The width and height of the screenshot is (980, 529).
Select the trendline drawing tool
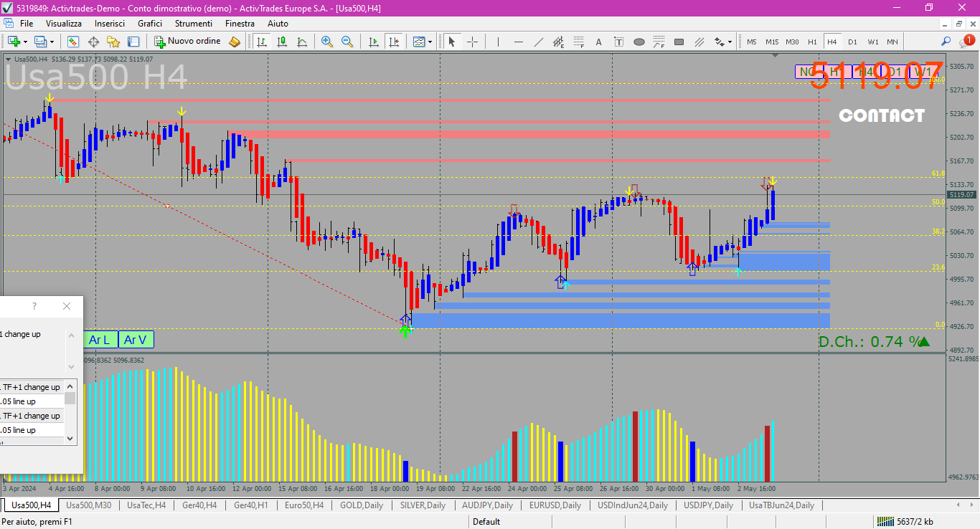click(x=539, y=42)
